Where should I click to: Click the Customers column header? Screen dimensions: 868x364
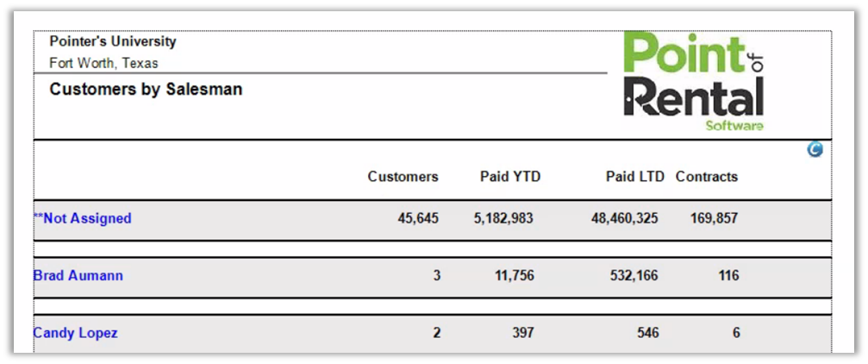pos(403,177)
